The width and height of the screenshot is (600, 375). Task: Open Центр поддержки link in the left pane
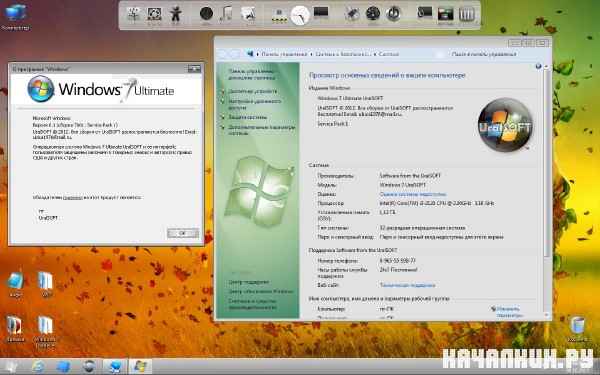[x=249, y=282]
